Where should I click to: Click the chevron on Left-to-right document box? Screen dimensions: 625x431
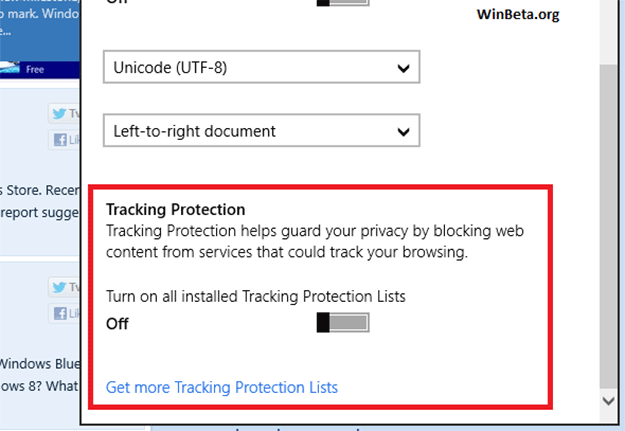click(x=403, y=131)
